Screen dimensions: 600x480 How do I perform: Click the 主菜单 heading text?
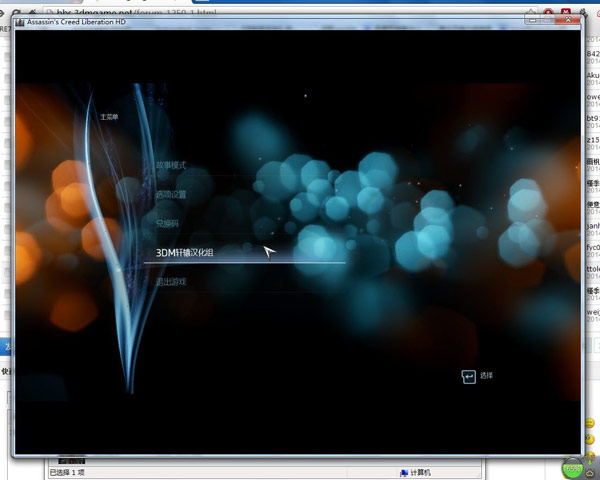point(109,117)
